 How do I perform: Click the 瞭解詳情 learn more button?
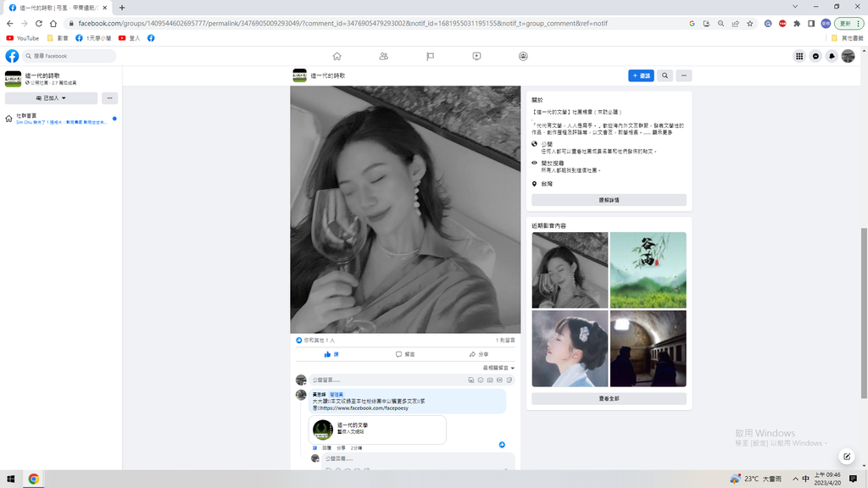609,200
